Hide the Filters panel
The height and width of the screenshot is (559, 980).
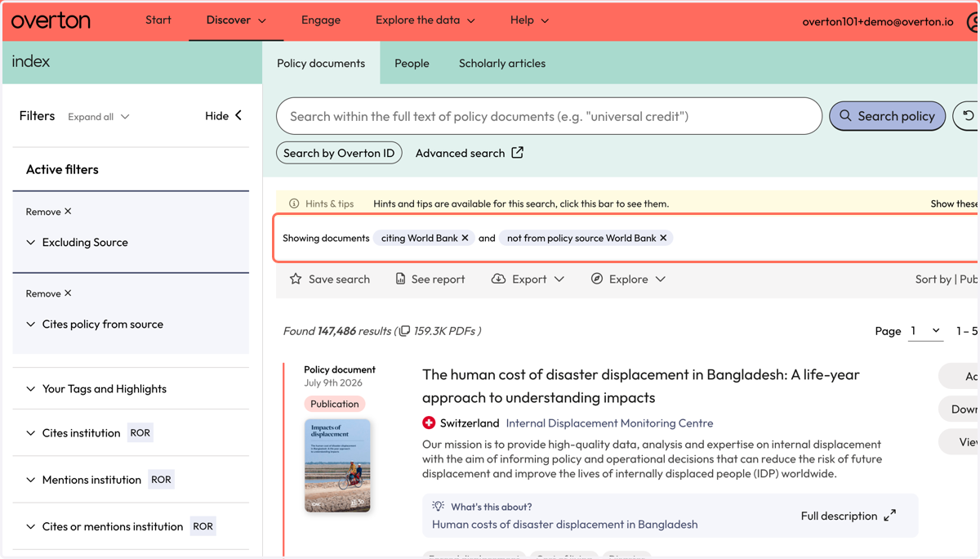224,116
